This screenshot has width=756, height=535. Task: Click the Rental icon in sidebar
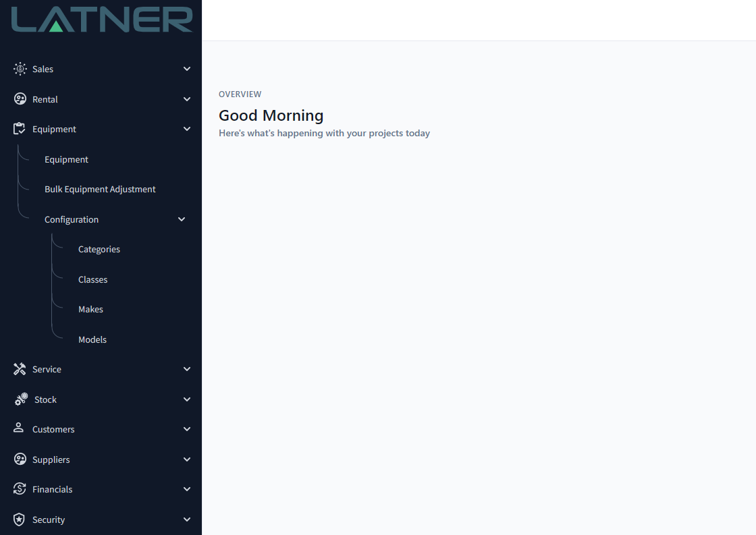click(x=20, y=99)
